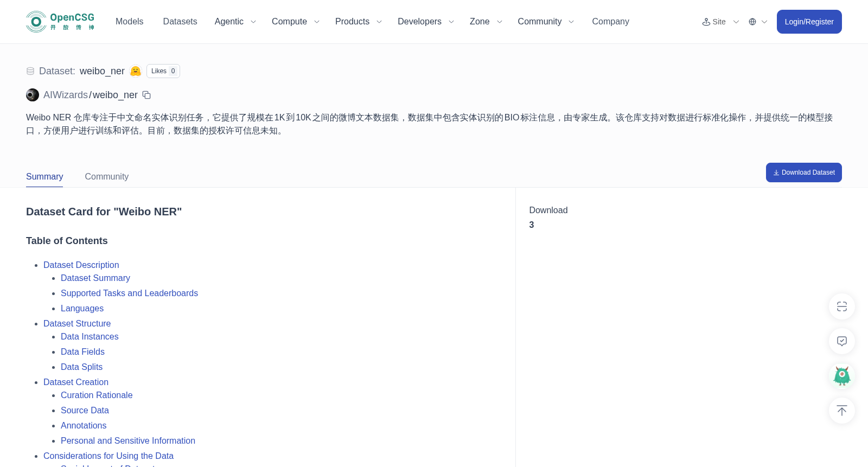868x467 pixels.
Task: Open the OpenCSG logo home link
Action: pos(60,22)
